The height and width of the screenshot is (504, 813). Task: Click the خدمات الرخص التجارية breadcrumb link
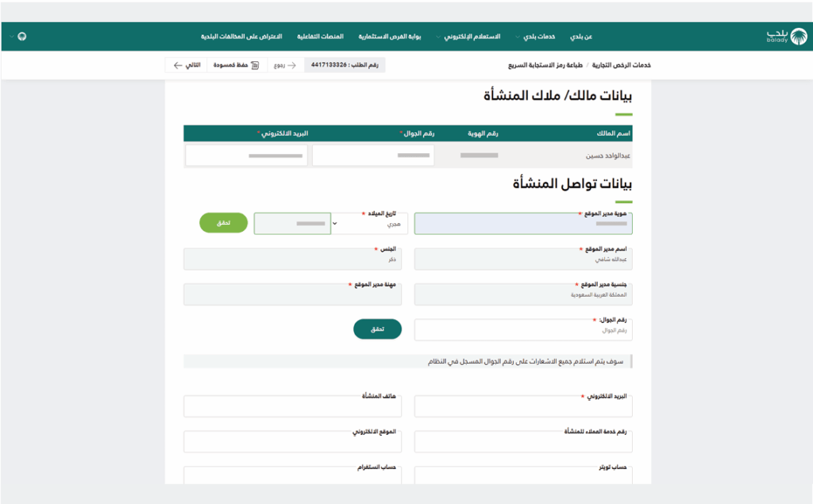[x=620, y=65]
